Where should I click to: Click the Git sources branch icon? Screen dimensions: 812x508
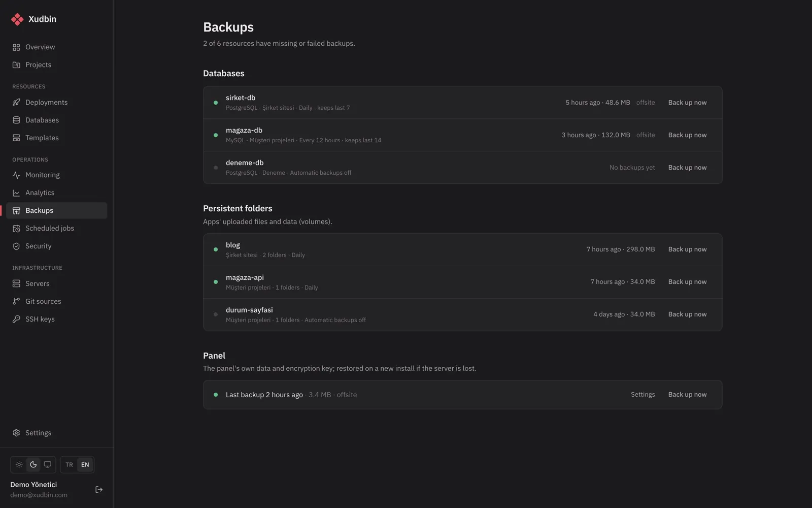pos(16,302)
